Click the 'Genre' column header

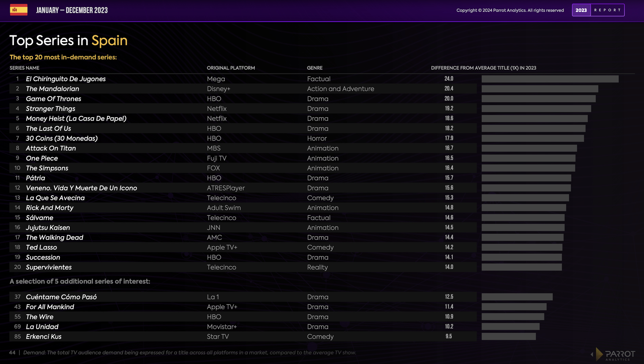pos(315,68)
